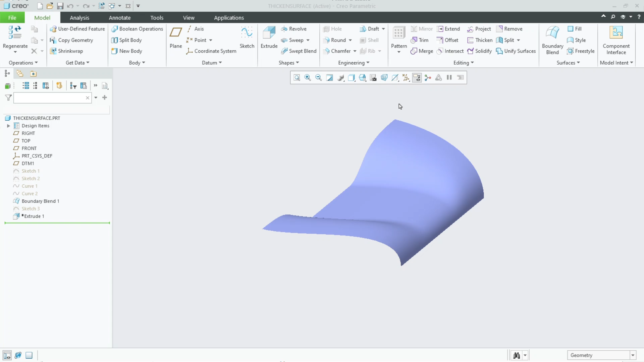Image resolution: width=644 pixels, height=362 pixels.
Task: Open the Editing group dropdown
Action: pos(464,63)
